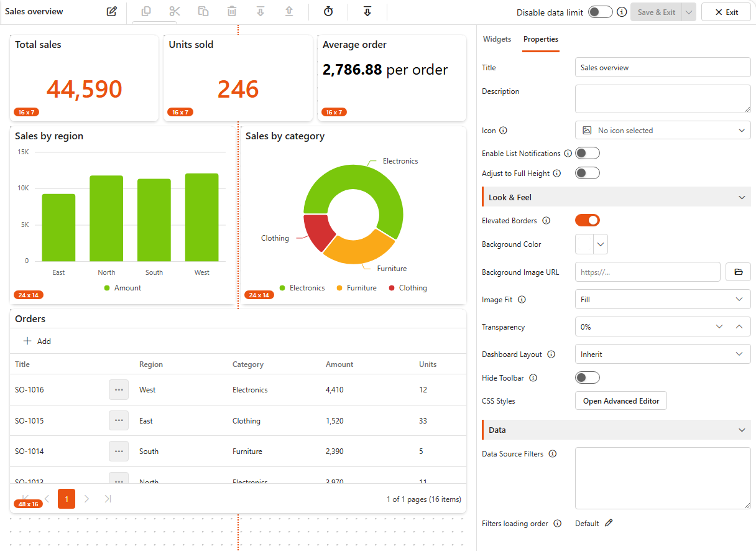
Task: Click the move up arrow icon
Action: [289, 11]
